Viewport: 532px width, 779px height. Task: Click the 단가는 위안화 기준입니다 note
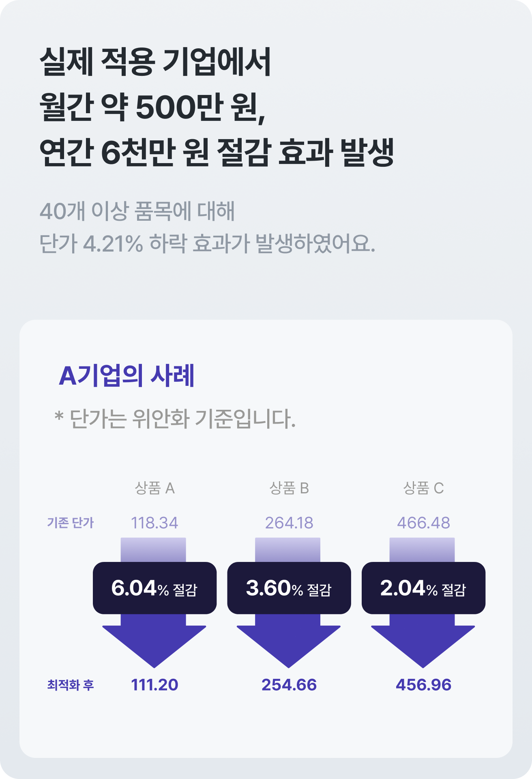175,419
